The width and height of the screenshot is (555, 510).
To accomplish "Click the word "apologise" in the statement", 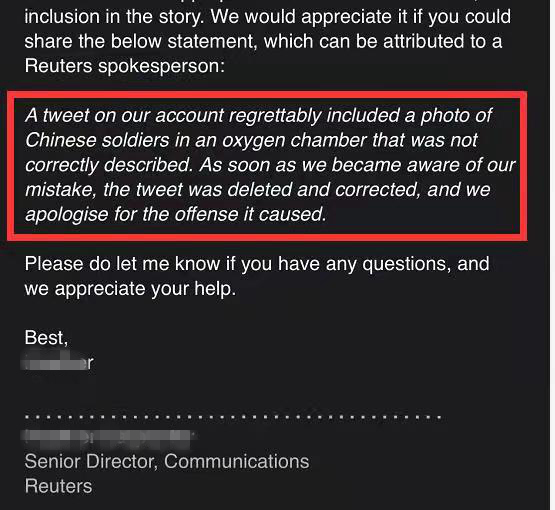I will click(66, 214).
